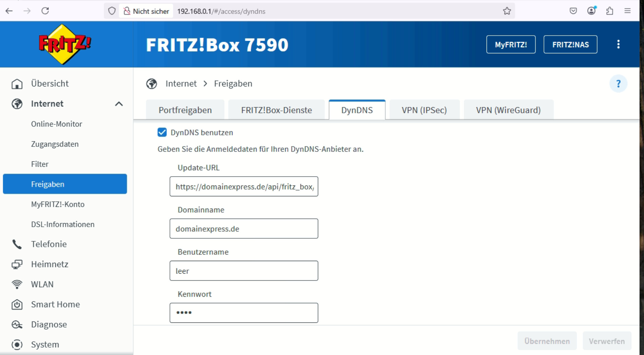This screenshot has width=644, height=355.
Task: Click the browser address bar URL
Action: (221, 11)
